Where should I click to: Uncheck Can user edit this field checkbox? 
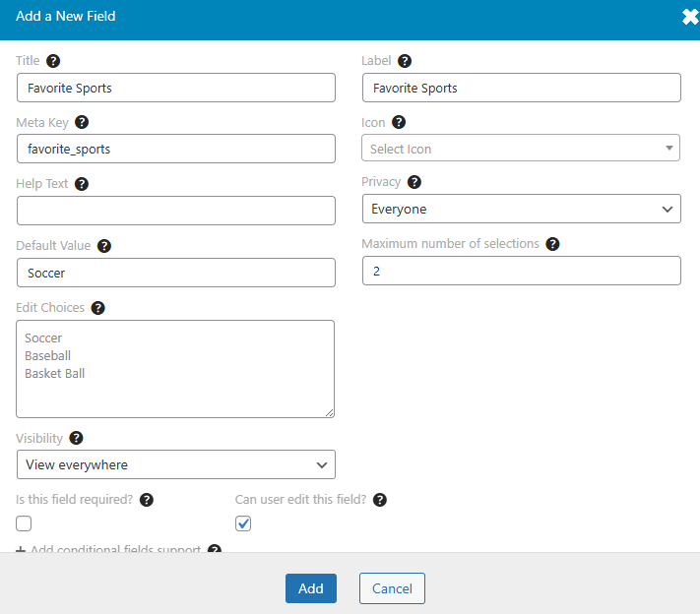pyautogui.click(x=243, y=523)
